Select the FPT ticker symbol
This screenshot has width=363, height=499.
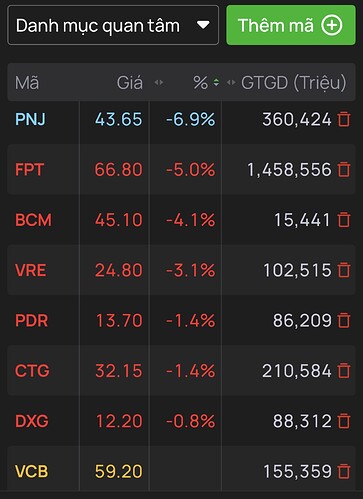click(29, 169)
